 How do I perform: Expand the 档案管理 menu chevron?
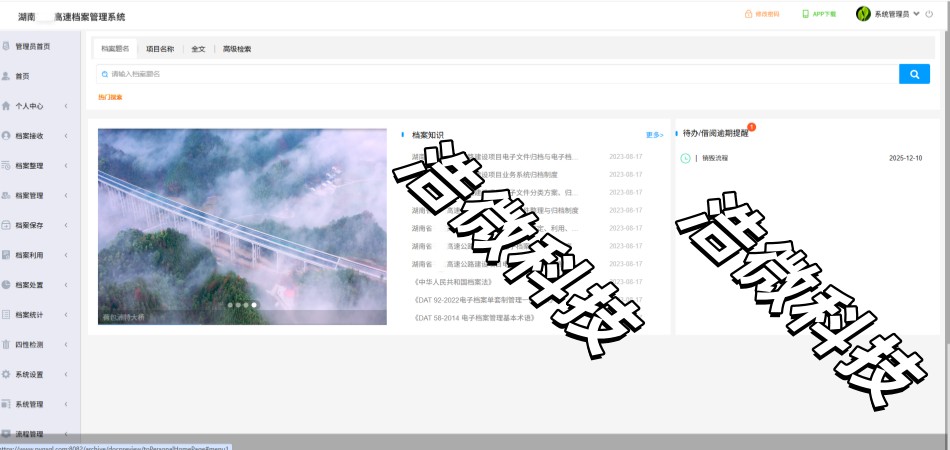tap(66, 196)
